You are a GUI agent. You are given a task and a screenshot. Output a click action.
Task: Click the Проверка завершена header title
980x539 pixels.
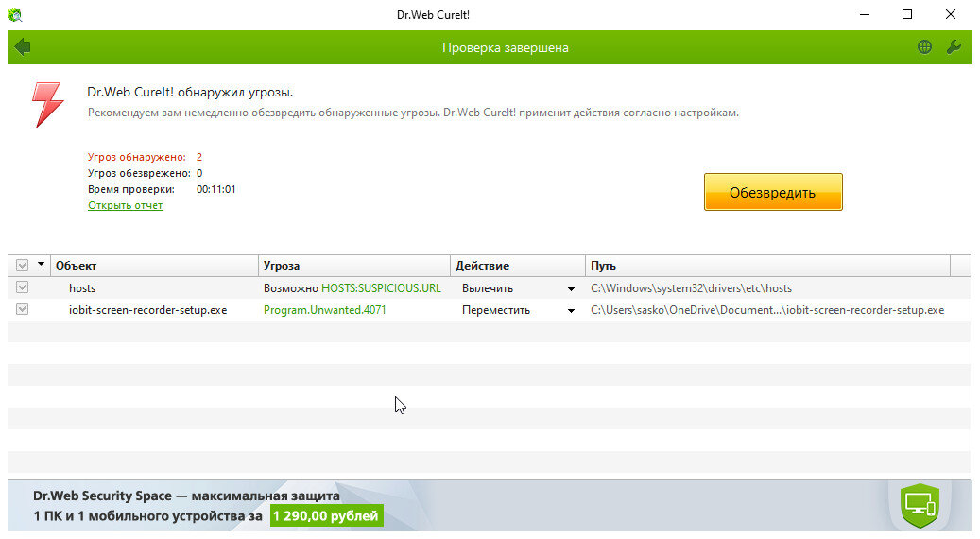(x=506, y=47)
